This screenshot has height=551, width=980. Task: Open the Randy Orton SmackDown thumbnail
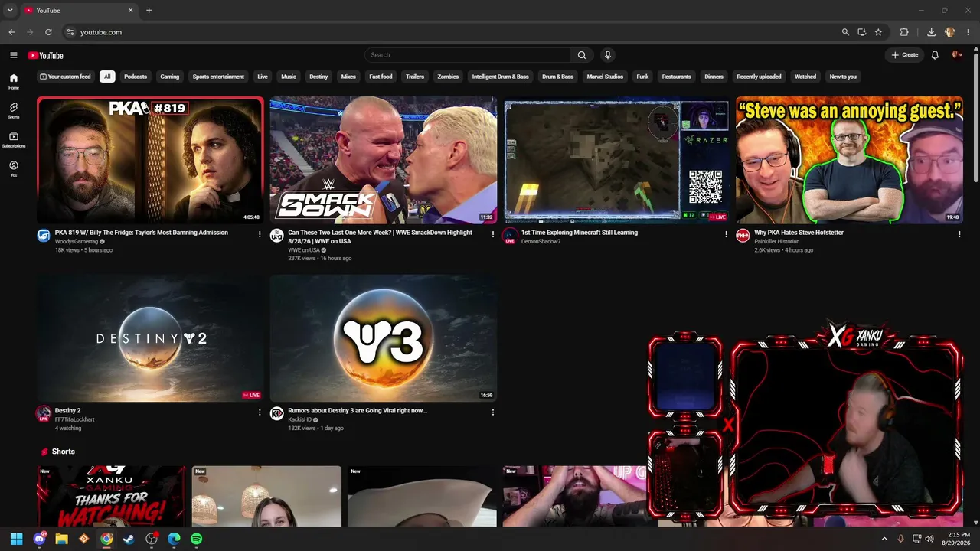pos(383,160)
